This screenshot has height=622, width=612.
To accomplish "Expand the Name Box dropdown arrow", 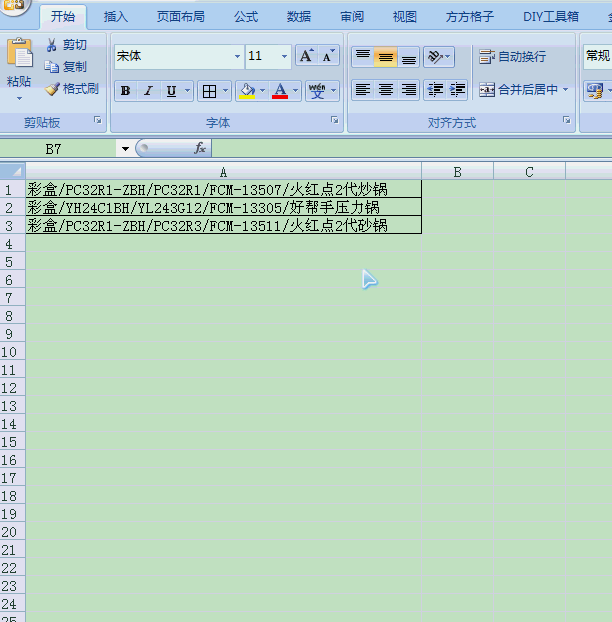I will point(125,149).
